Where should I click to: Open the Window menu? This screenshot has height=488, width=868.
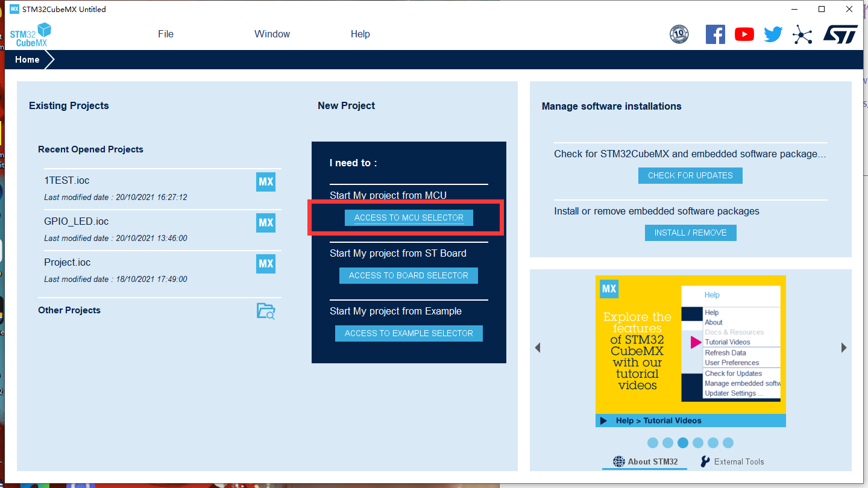272,34
